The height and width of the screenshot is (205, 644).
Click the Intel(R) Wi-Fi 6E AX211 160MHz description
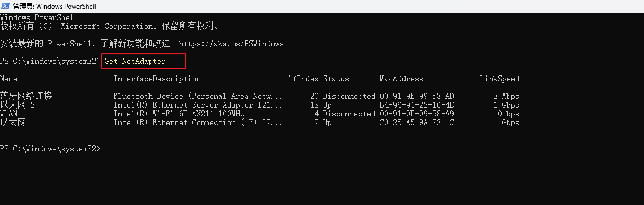point(179,114)
